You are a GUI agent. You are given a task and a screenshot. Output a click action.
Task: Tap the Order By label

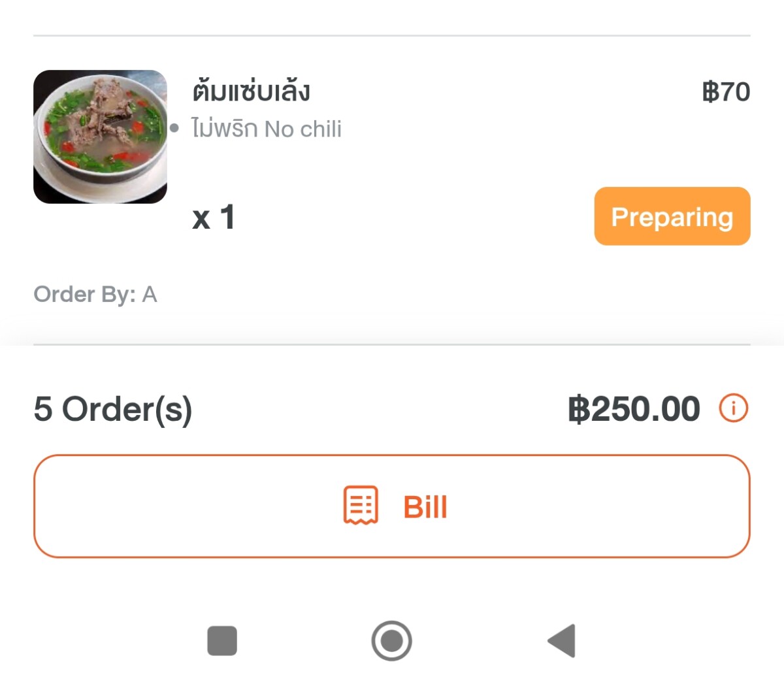point(84,295)
